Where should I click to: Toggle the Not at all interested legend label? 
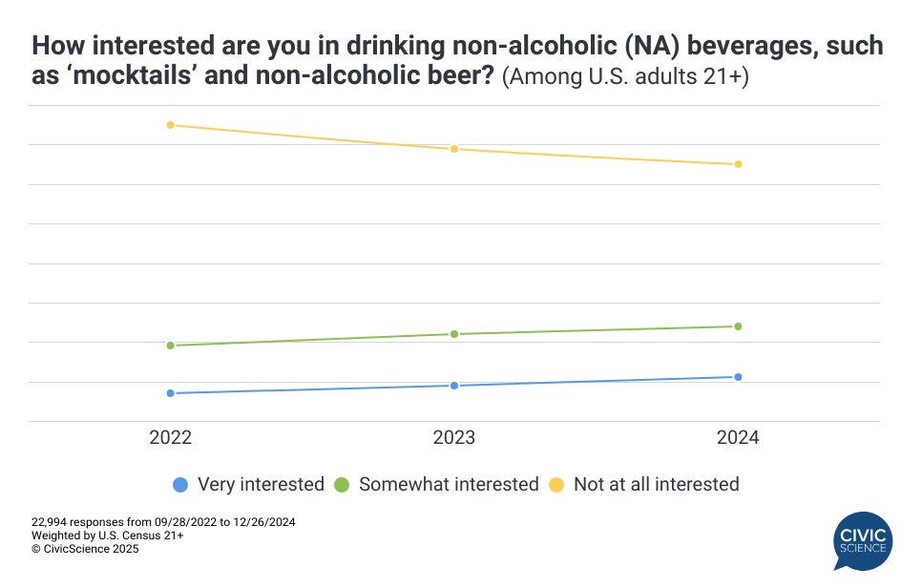pos(656,485)
